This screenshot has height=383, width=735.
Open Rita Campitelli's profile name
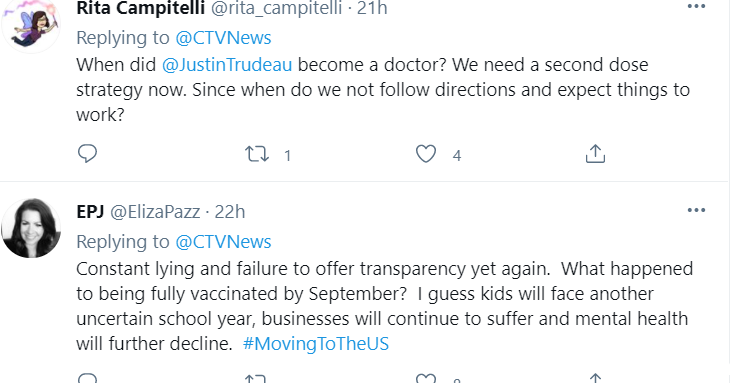coord(141,8)
